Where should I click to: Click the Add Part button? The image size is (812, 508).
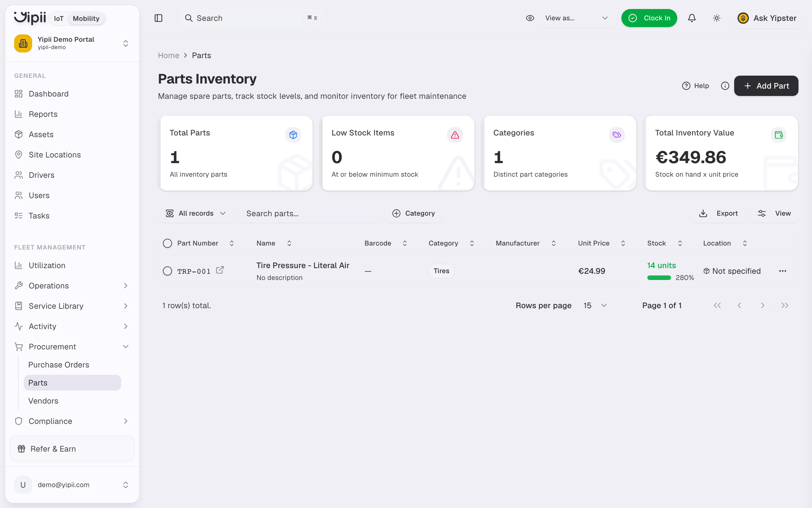[766, 86]
